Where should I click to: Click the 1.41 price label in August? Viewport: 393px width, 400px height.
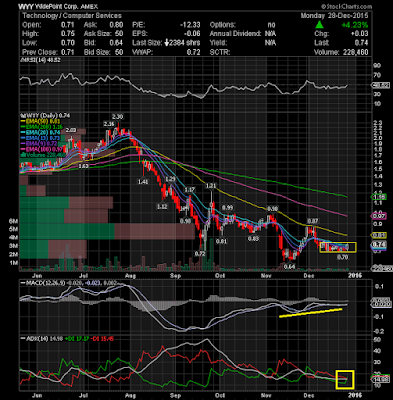pos(143,182)
